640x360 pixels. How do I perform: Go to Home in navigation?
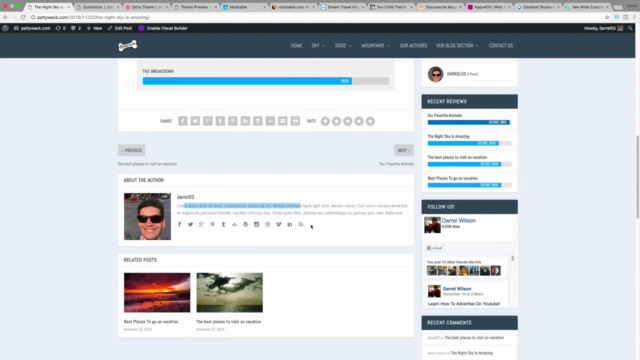pos(296,46)
